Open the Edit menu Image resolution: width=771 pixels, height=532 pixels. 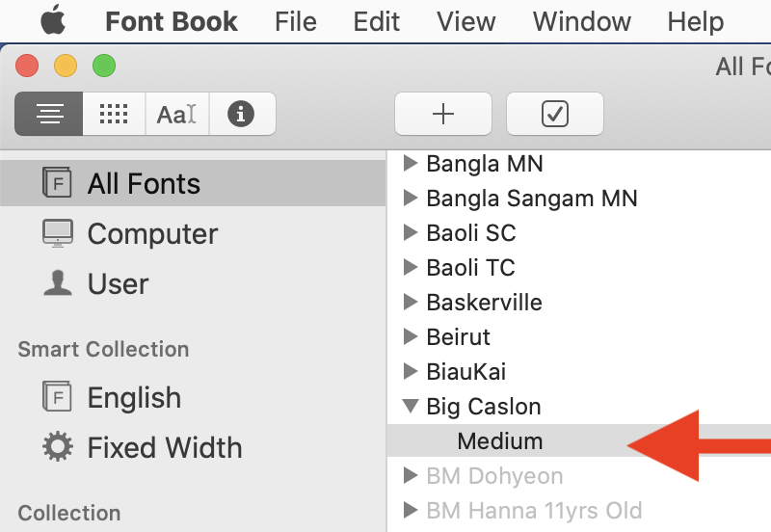(x=376, y=21)
